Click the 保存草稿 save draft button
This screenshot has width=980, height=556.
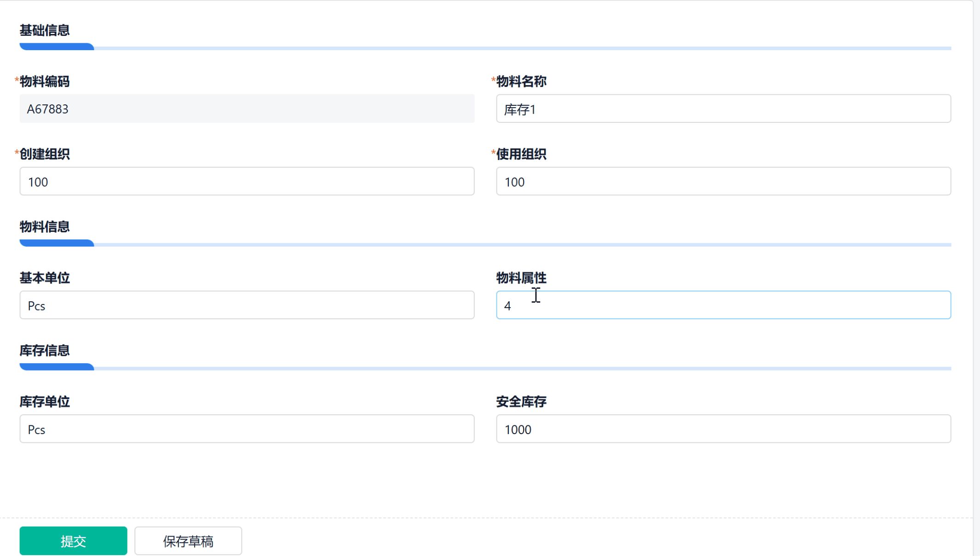(188, 541)
